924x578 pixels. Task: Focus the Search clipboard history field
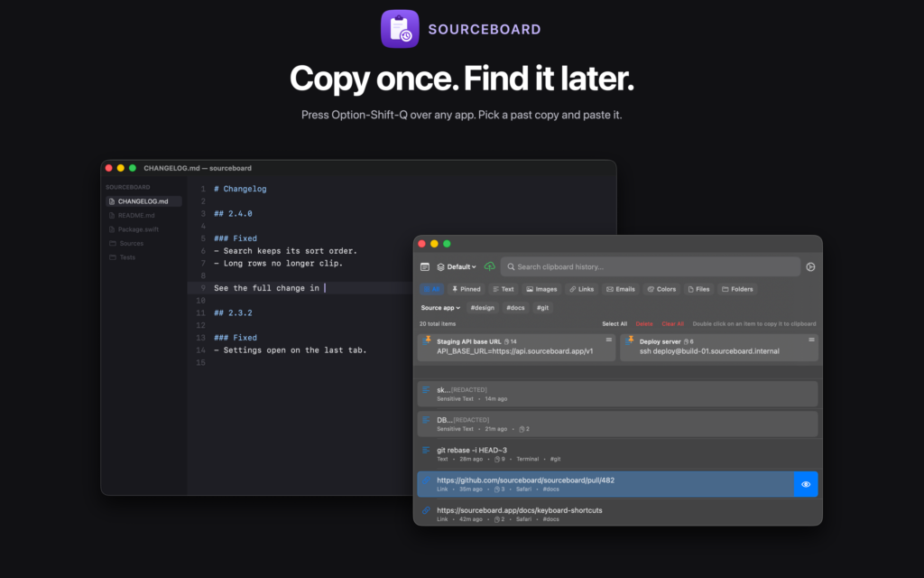tap(651, 266)
